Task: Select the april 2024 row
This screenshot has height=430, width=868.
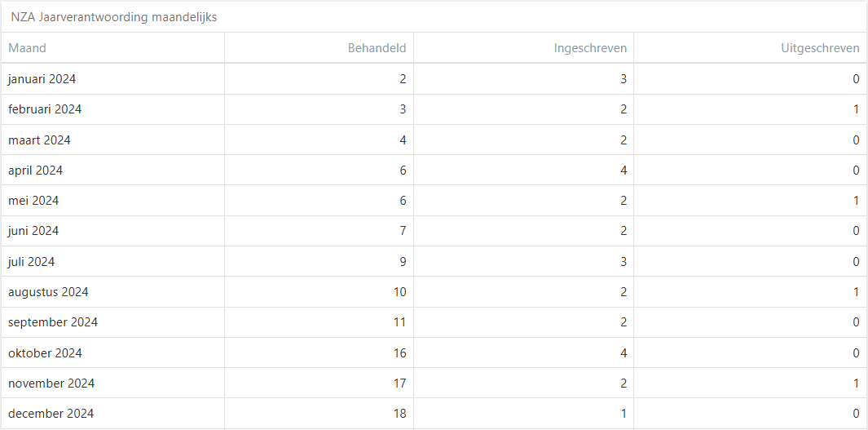Action: [36, 171]
